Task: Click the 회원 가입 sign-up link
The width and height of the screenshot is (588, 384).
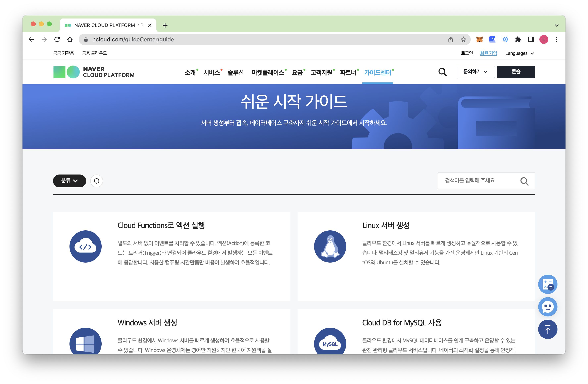Action: tap(488, 53)
